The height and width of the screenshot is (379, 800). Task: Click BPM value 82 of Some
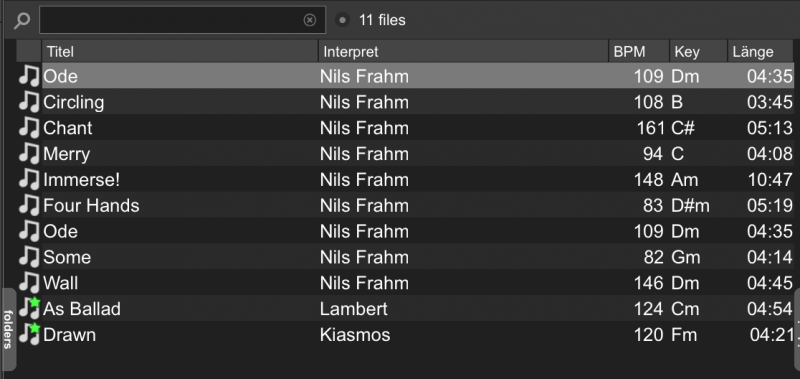(653, 257)
